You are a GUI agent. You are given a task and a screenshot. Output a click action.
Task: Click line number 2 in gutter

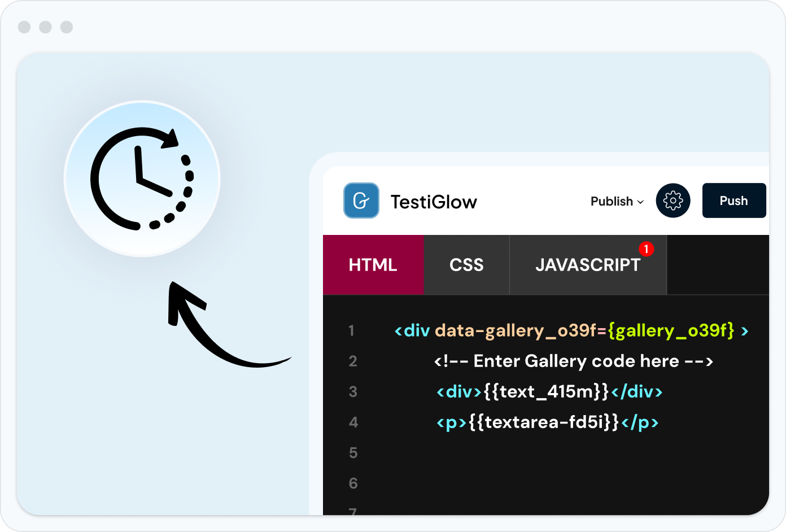[x=353, y=361]
